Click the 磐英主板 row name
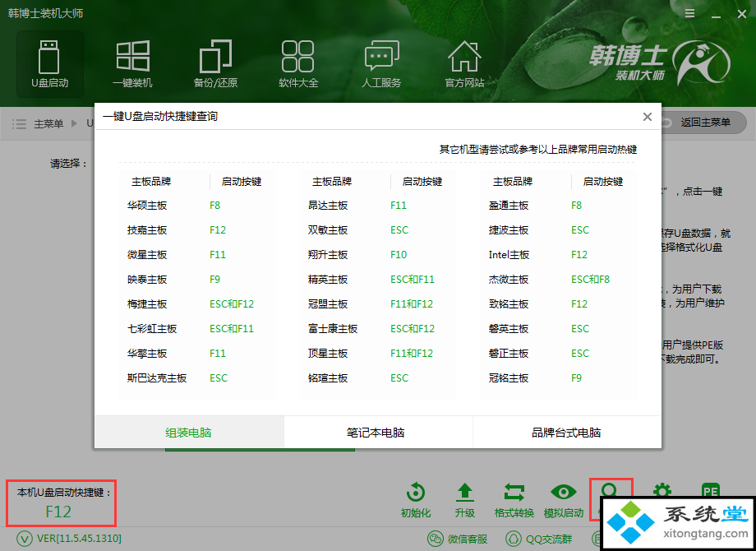Screen dimensions: 756x551 point(509,329)
